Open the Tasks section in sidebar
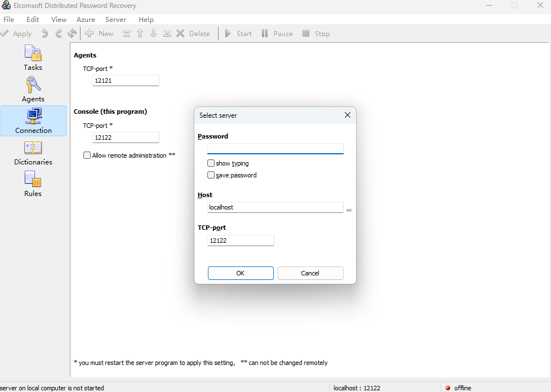The image size is (551, 392). tap(33, 58)
